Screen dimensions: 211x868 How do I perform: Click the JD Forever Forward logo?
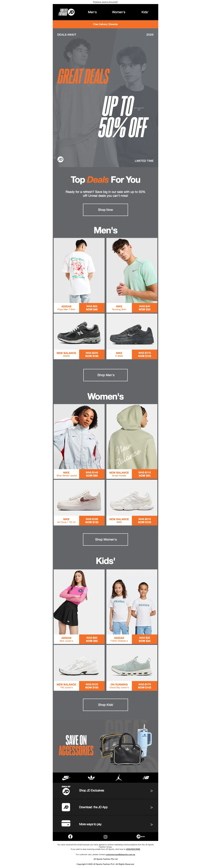[66, 12]
